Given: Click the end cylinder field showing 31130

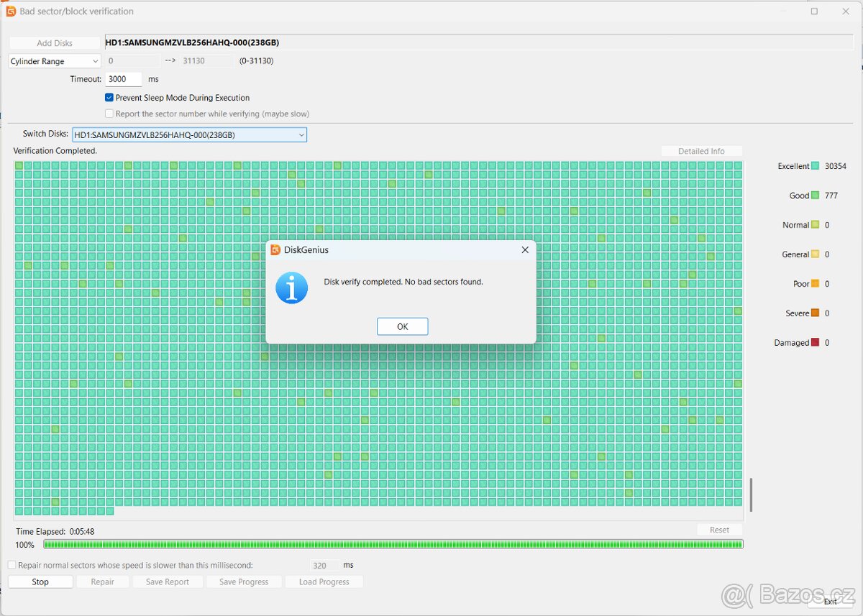Looking at the screenshot, I should pos(206,61).
